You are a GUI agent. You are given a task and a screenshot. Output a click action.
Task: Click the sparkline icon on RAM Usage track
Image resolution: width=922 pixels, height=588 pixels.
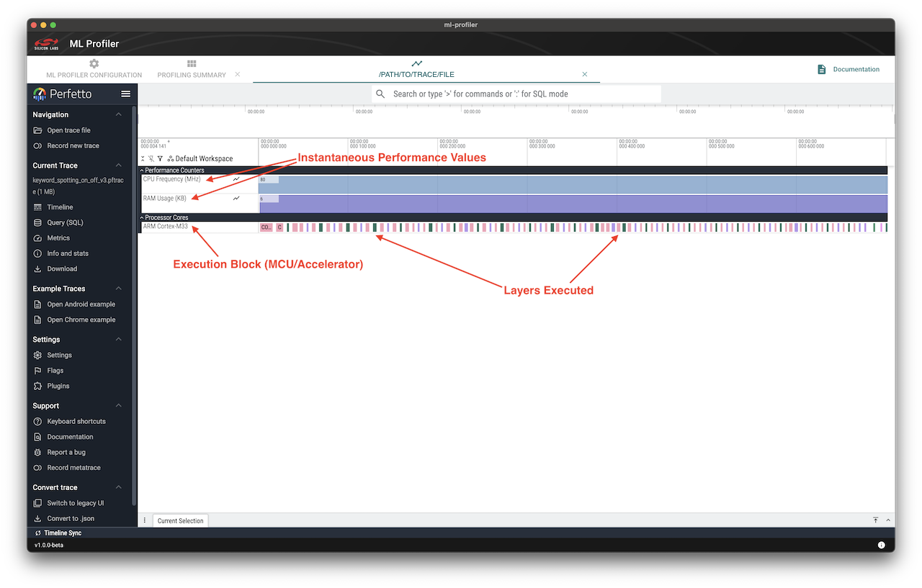236,197
